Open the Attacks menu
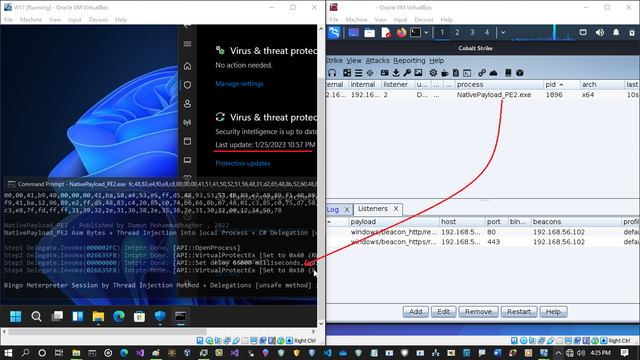The width and height of the screenshot is (640, 360). pyautogui.click(x=377, y=60)
